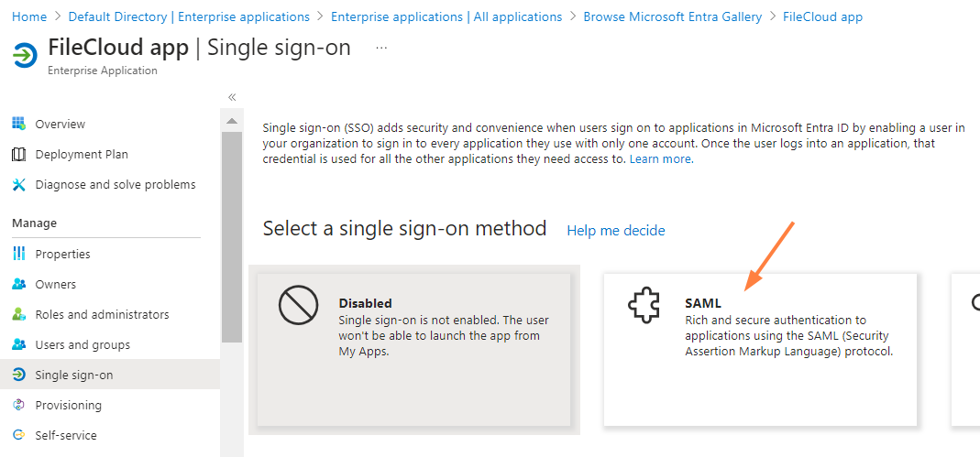980x457 pixels.
Task: Click the Self-service icon in sidebar
Action: pyautogui.click(x=18, y=435)
